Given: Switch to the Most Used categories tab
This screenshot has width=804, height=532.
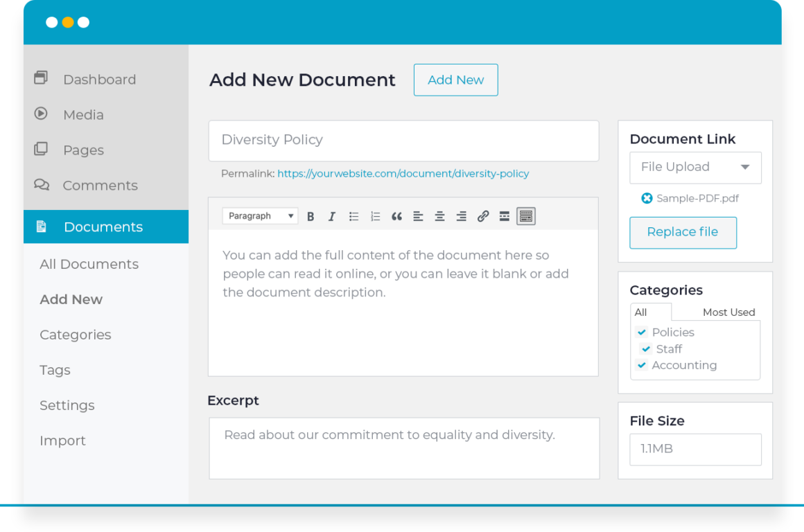Looking at the screenshot, I should pos(728,312).
